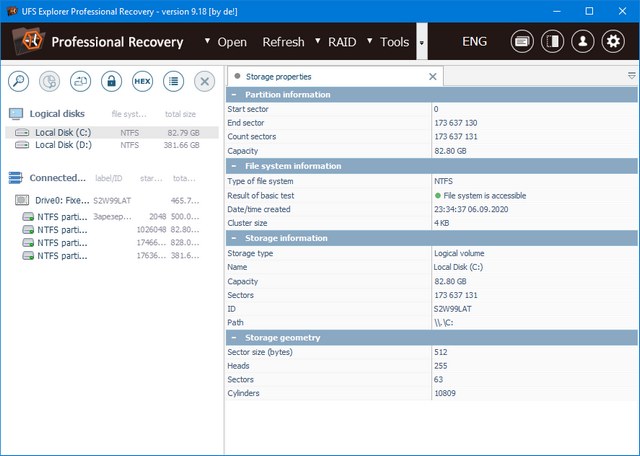Open the tab list menu at the right edge
This screenshot has width=640, height=456.
click(631, 76)
